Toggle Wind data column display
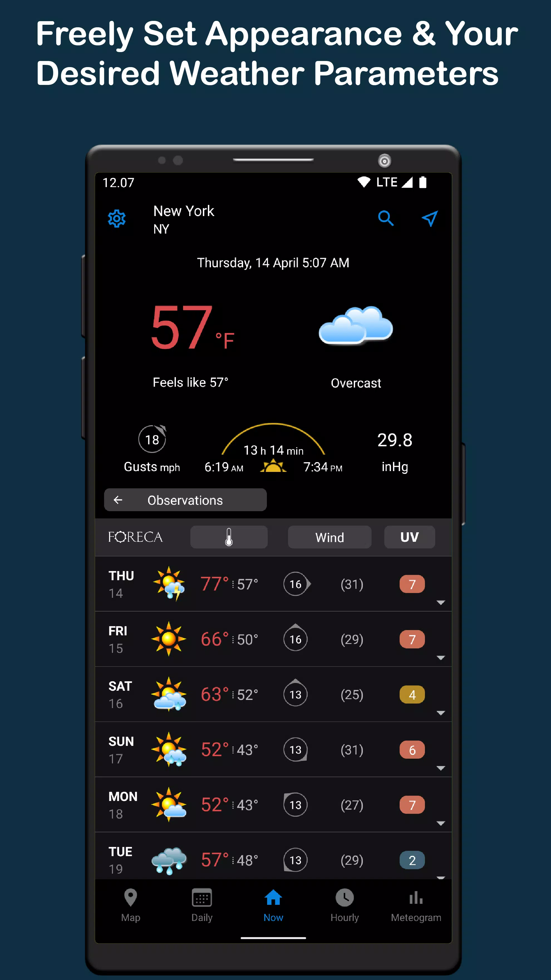551x980 pixels. point(330,537)
